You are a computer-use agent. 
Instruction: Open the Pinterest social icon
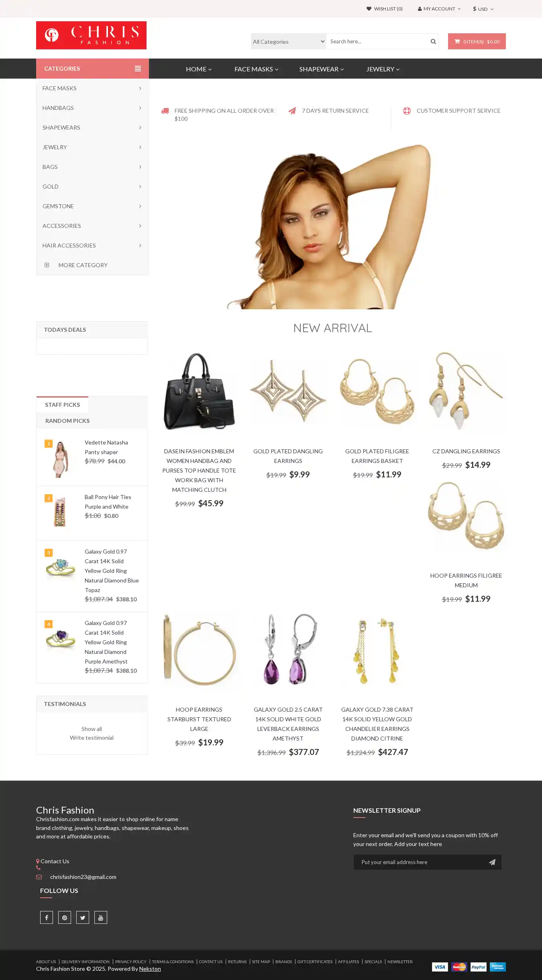65,917
